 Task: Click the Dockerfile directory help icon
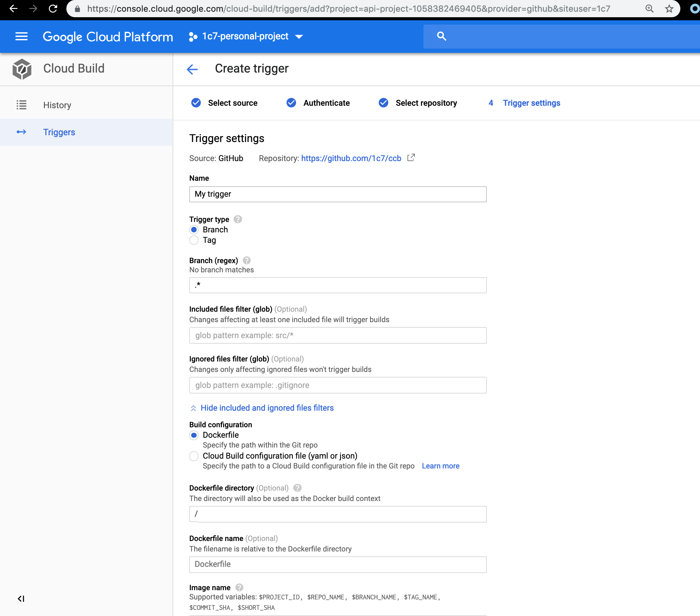point(297,488)
